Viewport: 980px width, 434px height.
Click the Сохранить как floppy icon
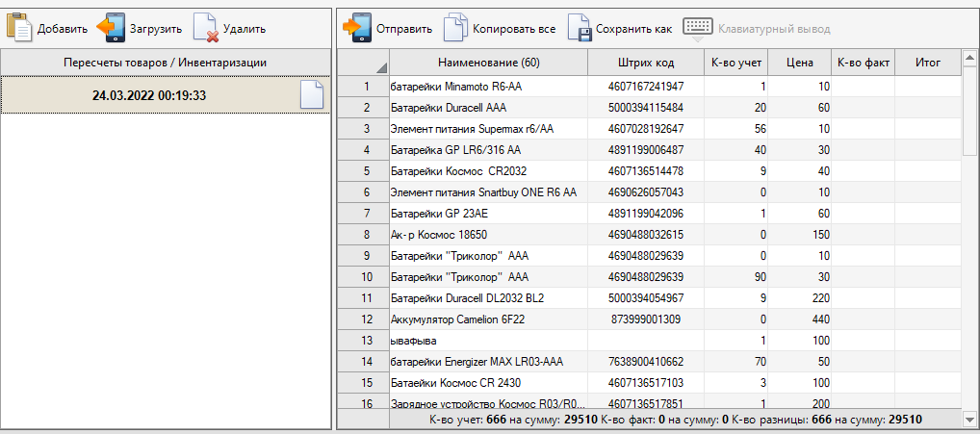(579, 28)
